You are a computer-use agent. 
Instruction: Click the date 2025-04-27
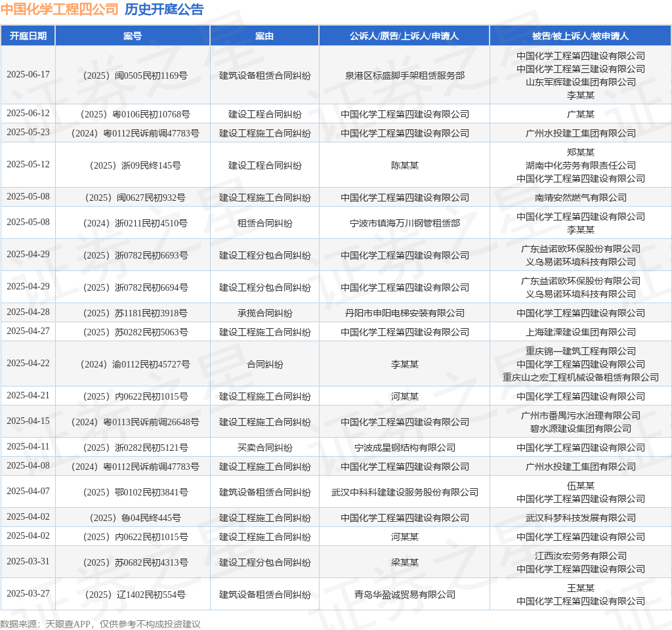[28, 331]
